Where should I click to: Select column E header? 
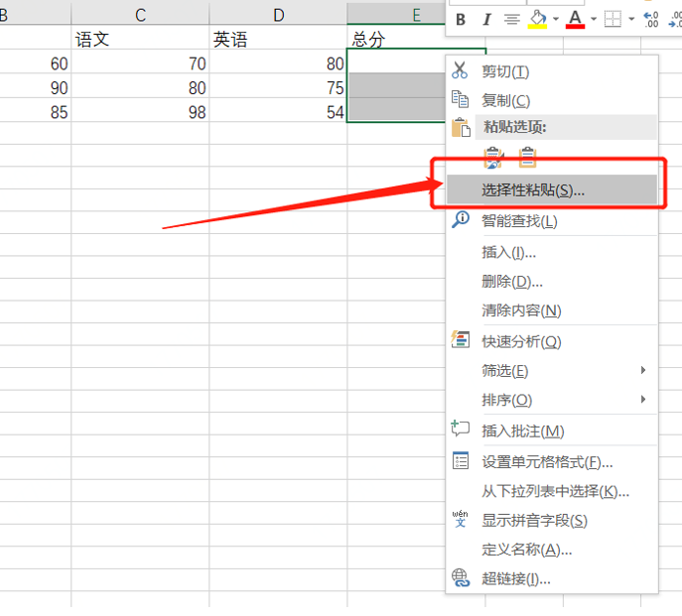[x=396, y=14]
